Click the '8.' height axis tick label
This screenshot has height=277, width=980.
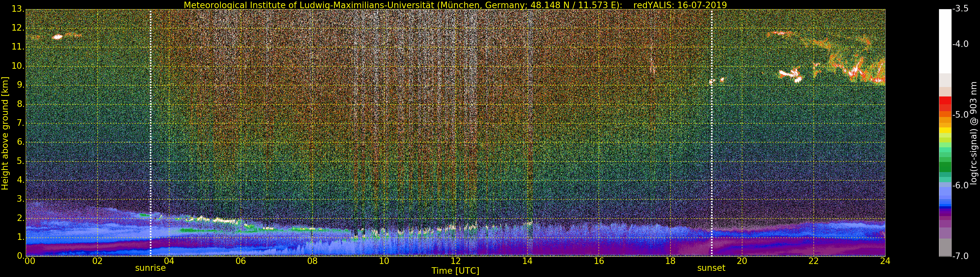point(20,104)
